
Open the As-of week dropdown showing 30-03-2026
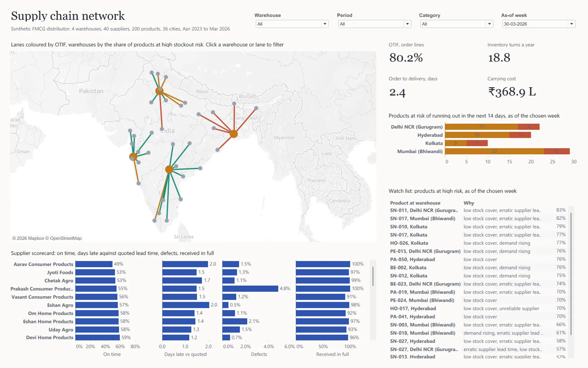[538, 24]
